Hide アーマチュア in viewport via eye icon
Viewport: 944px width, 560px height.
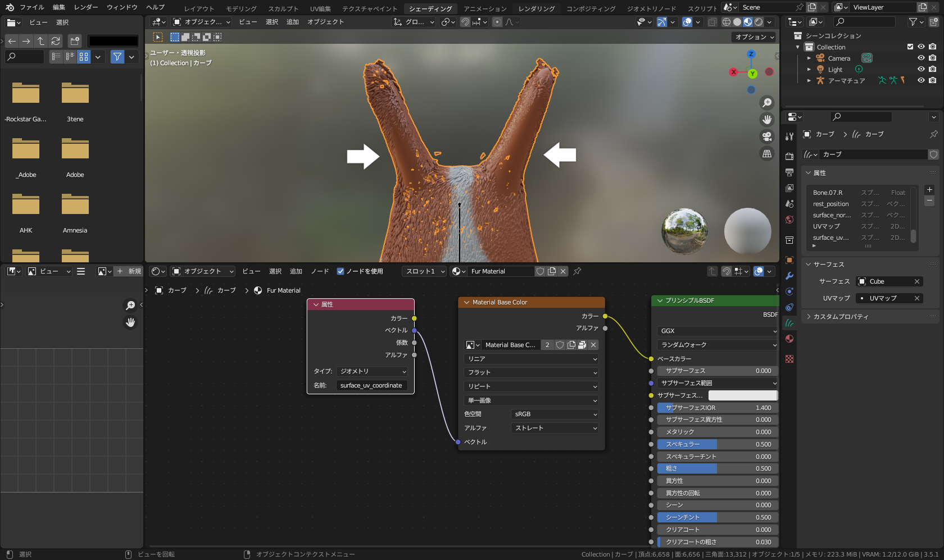coord(921,81)
